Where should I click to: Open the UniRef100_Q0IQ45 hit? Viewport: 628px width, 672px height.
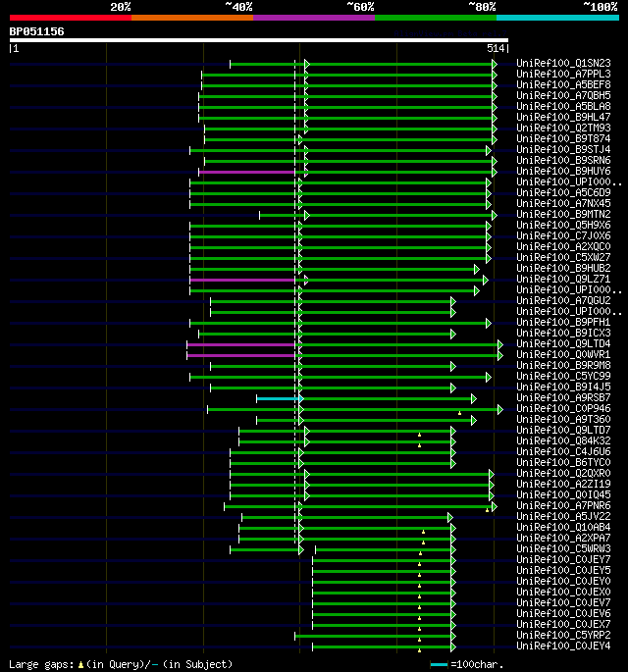point(563,494)
